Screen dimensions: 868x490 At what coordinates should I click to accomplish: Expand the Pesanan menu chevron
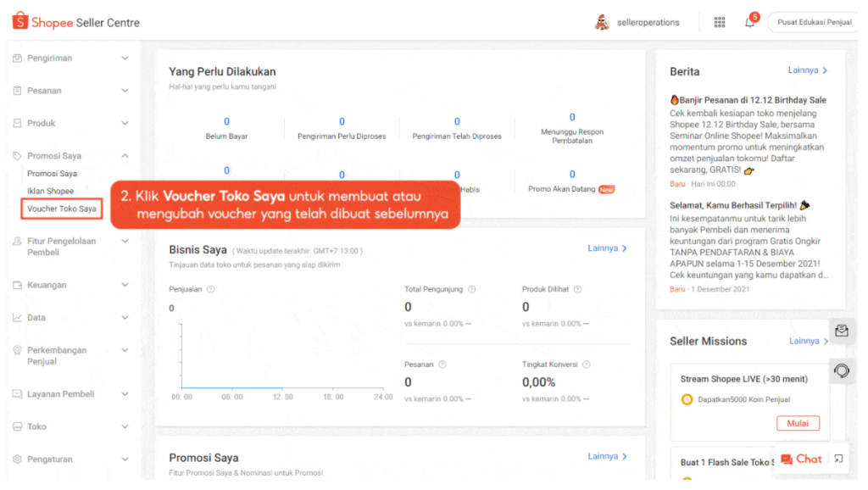(125, 91)
